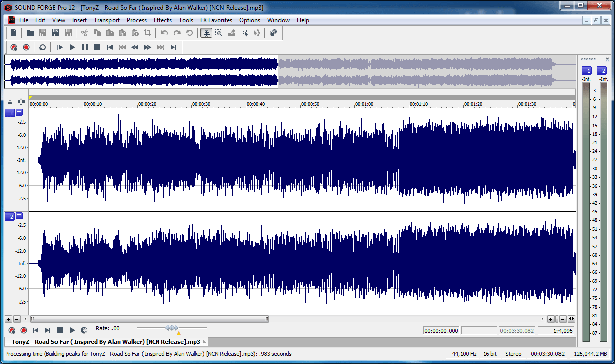Click the zoom-to-selection arrows button at far right

[x=571, y=319]
